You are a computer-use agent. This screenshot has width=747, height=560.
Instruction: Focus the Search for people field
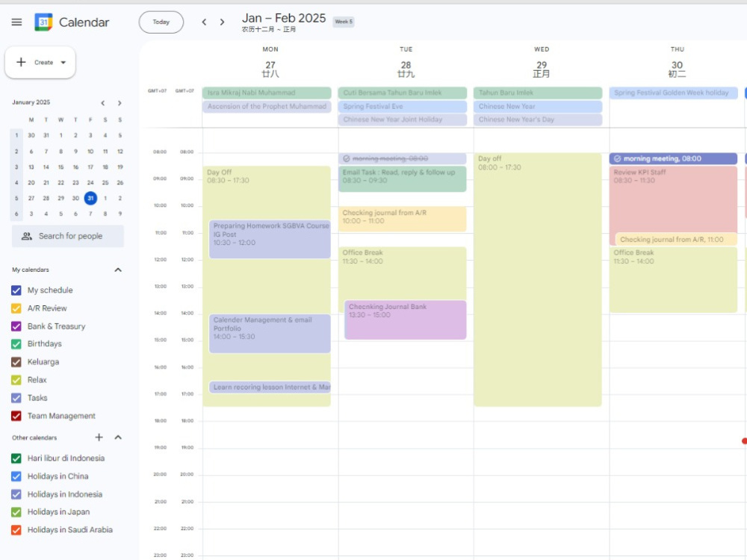pos(68,236)
